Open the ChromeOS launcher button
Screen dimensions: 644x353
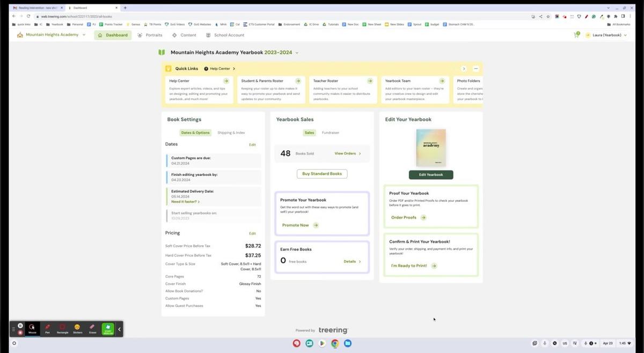(14, 343)
